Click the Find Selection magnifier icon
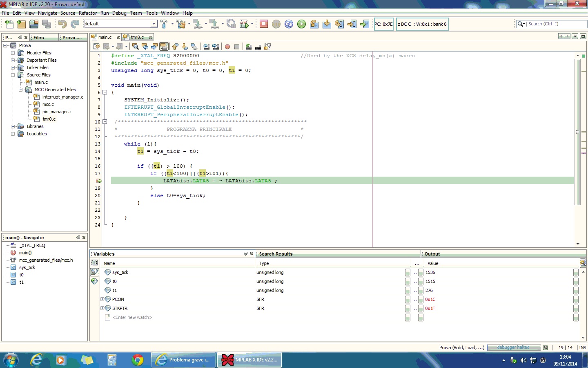This screenshot has height=368, width=588. (136, 47)
